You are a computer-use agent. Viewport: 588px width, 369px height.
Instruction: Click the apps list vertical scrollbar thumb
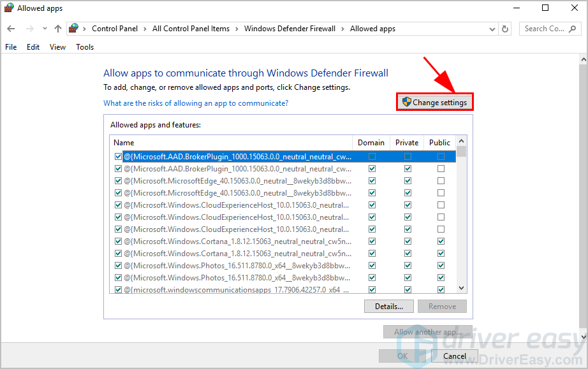(x=461, y=152)
